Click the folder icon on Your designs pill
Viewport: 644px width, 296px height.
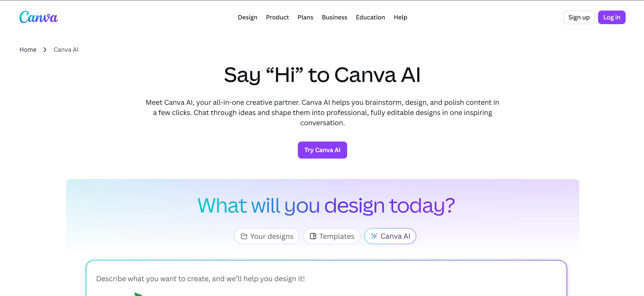(244, 236)
